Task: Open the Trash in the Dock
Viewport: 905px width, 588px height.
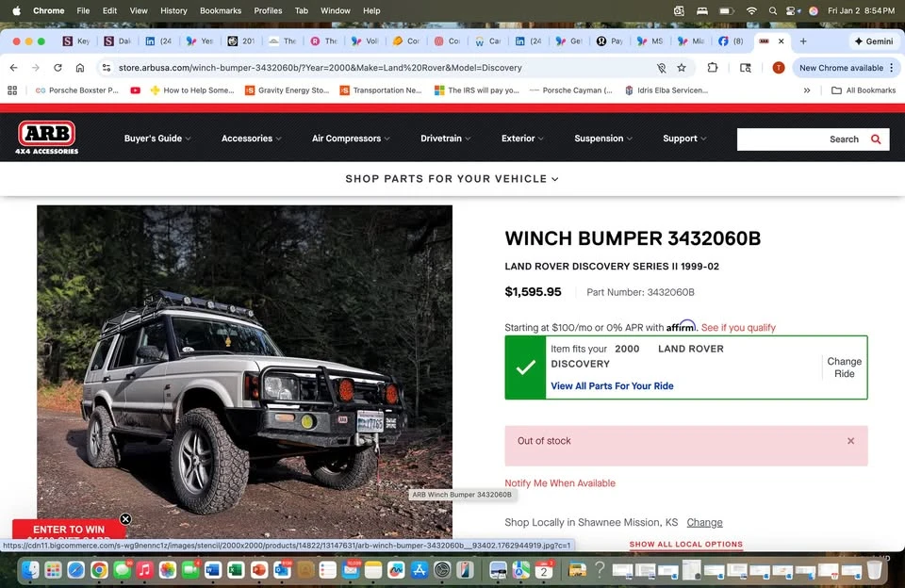Action: 875,570
